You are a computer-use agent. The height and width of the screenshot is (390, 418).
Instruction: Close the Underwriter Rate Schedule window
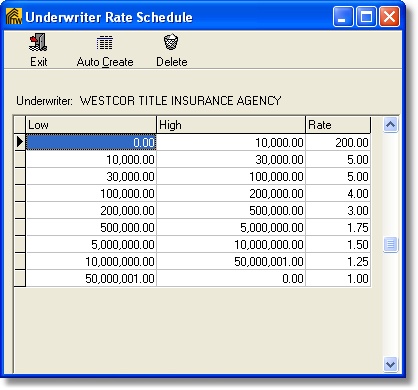tap(389, 17)
